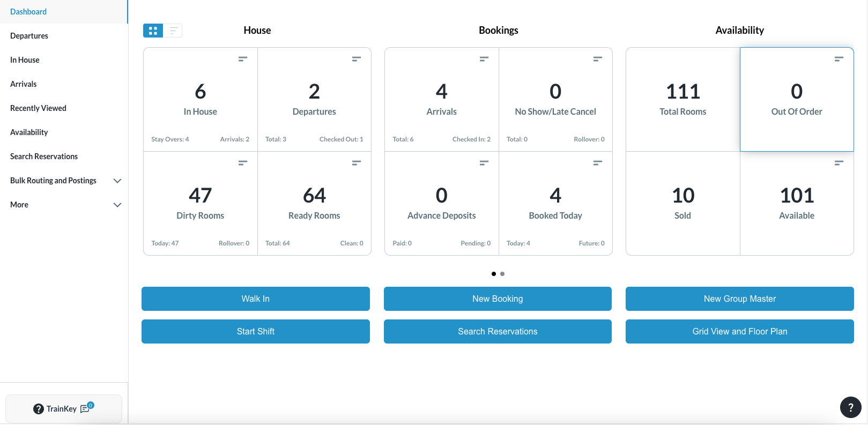Open the Dirty Rooms tile menu icon
This screenshot has height=425, width=868.
[x=242, y=163]
